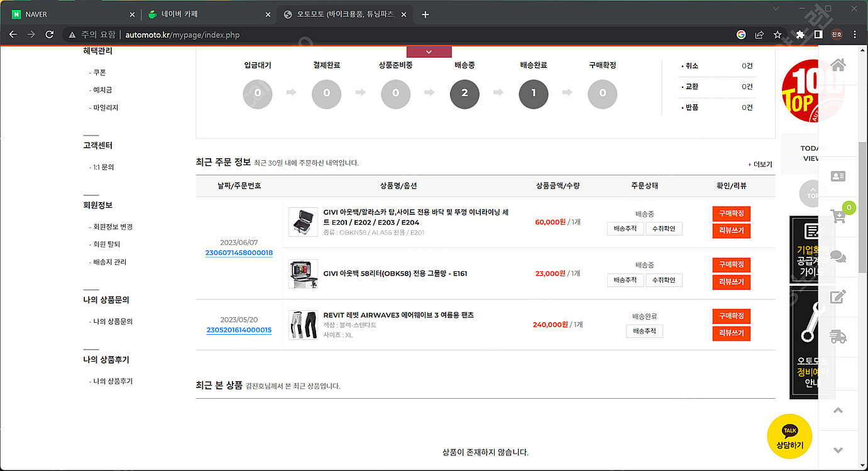Image resolution: width=868 pixels, height=471 pixels.
Task: Open the Chrome extensions puzzle icon
Action: pyautogui.click(x=800, y=35)
